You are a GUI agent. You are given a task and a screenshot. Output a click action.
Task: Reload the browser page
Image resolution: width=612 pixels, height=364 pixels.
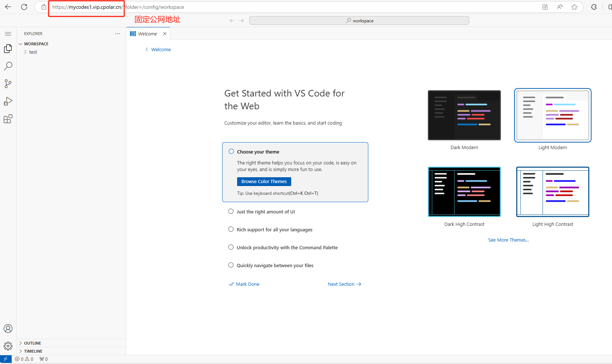[x=24, y=7]
